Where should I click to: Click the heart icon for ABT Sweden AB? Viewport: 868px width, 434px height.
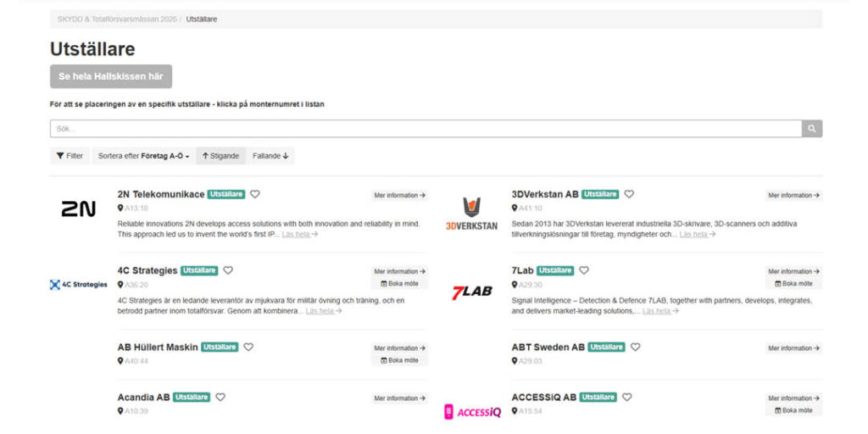coord(636,347)
